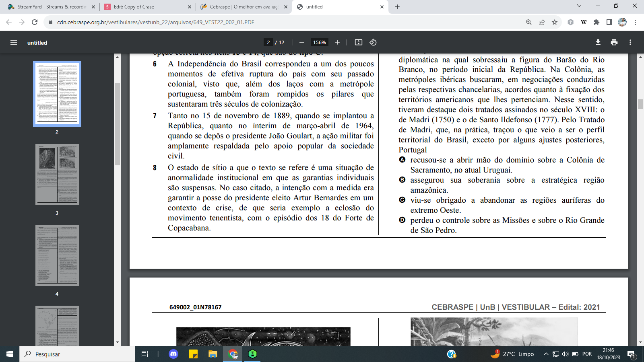The width and height of the screenshot is (644, 362).
Task: Click the zoom percentage field 156%
Action: pyautogui.click(x=320, y=42)
